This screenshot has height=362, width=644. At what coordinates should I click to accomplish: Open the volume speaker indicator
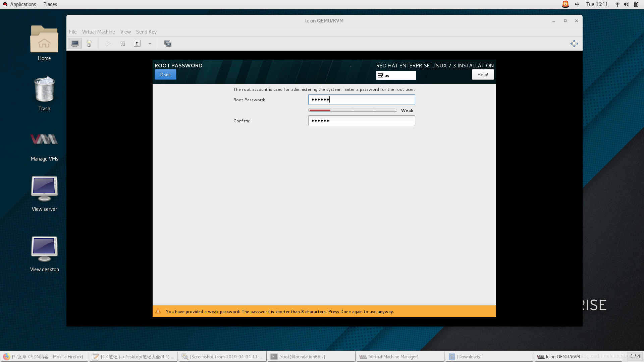tap(627, 4)
